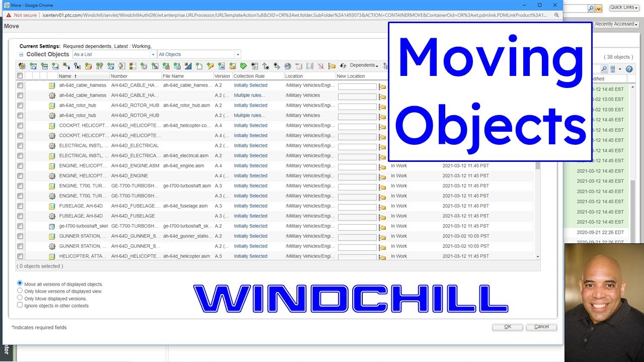Click the assembly icon in the ah-64d_helicopter.asm row

[52, 256]
